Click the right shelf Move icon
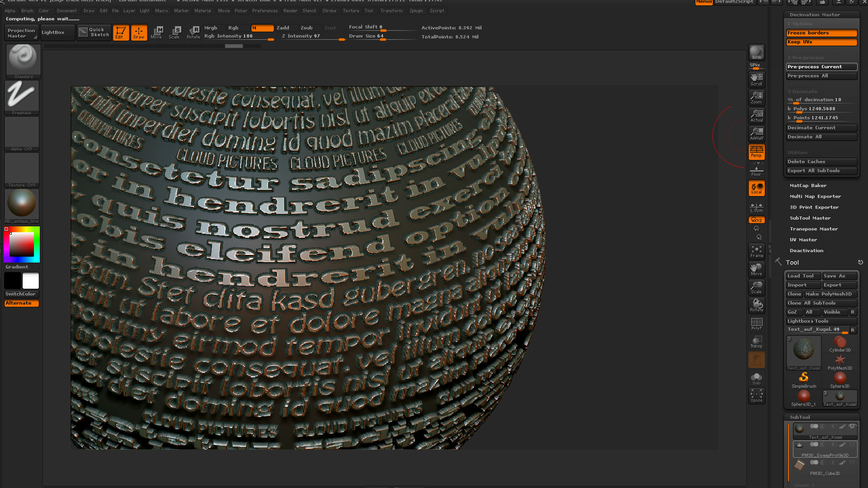 [756, 269]
